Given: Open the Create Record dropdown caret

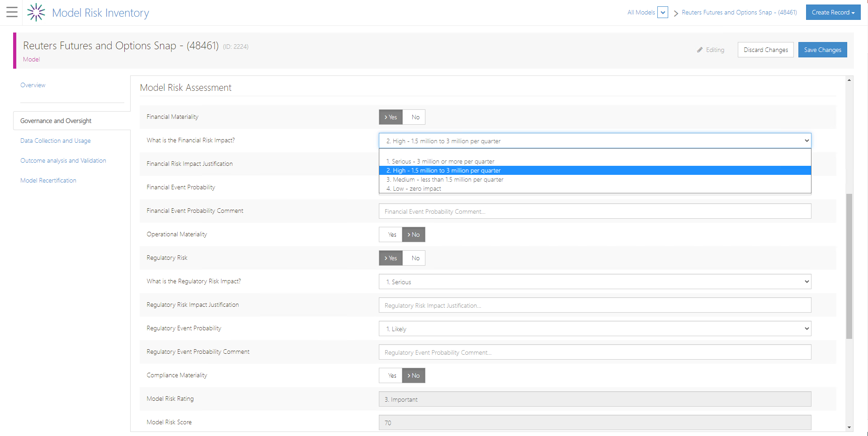Looking at the screenshot, I should (x=854, y=12).
